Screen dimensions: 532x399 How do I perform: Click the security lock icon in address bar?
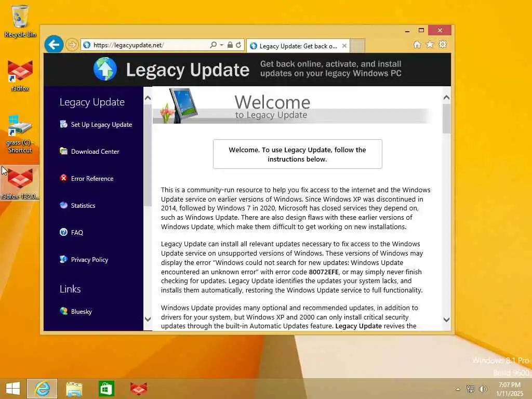pos(230,45)
